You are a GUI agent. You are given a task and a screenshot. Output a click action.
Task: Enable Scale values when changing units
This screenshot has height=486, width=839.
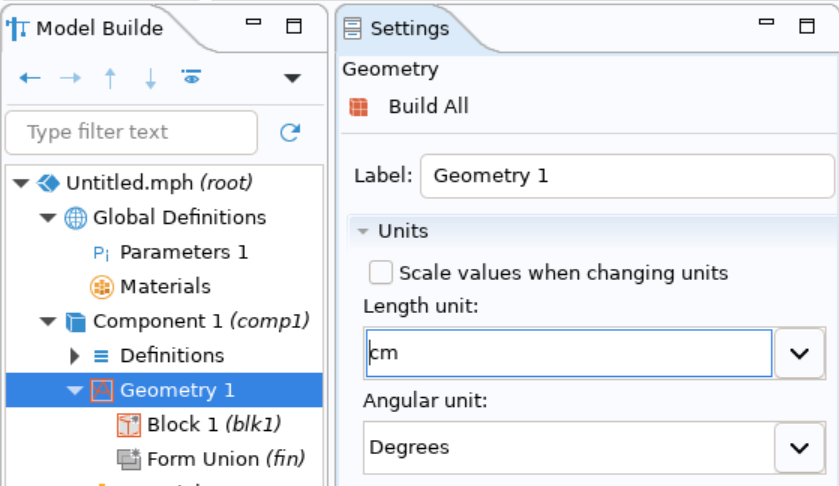pos(380,272)
